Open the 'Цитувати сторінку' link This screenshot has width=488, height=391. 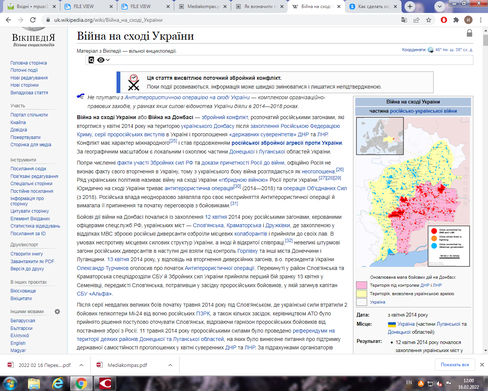coord(29,211)
